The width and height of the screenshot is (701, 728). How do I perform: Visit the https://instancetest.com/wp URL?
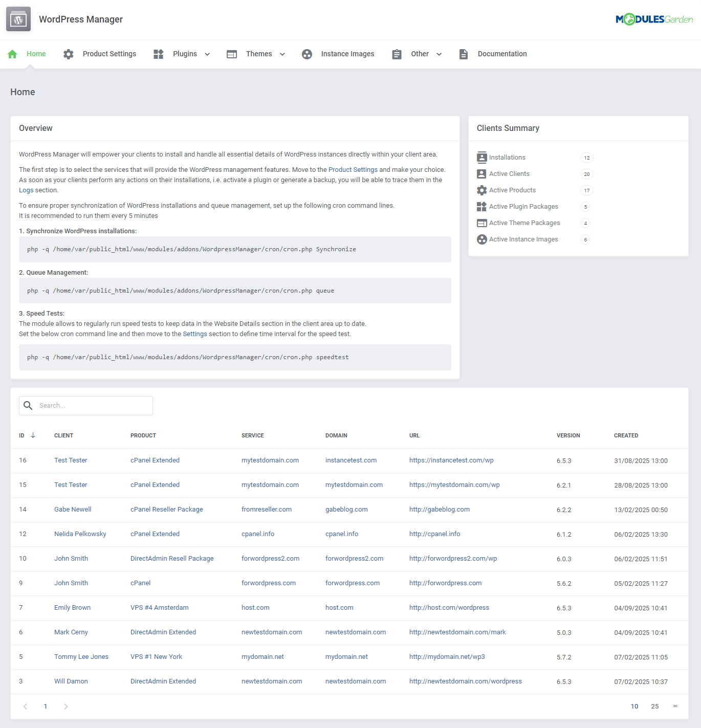451,460
